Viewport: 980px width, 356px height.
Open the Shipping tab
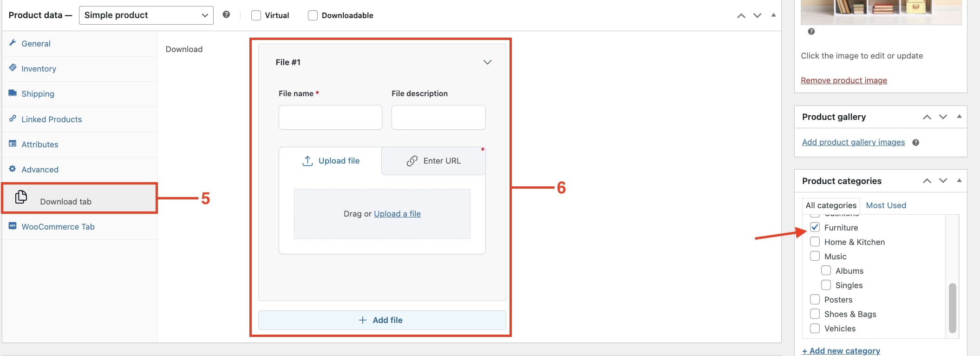pos(80,94)
